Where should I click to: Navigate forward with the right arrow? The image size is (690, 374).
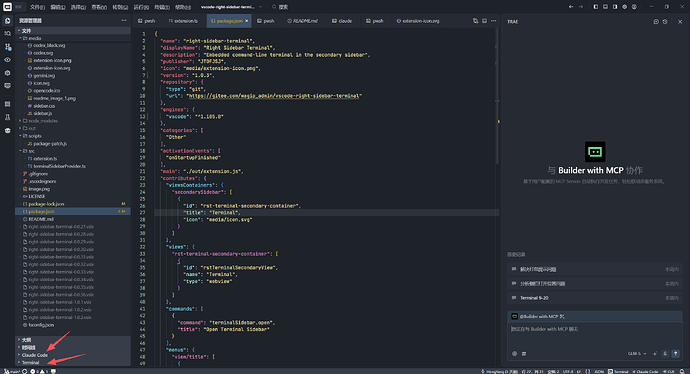point(580,7)
